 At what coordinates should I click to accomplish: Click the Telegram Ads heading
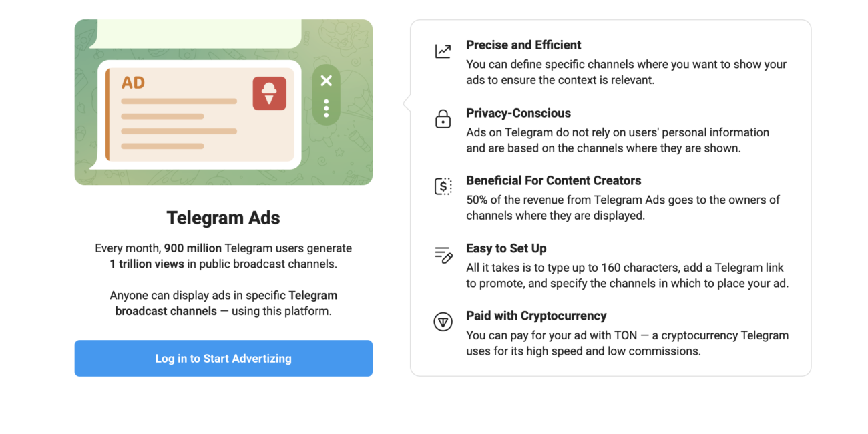[x=223, y=218]
